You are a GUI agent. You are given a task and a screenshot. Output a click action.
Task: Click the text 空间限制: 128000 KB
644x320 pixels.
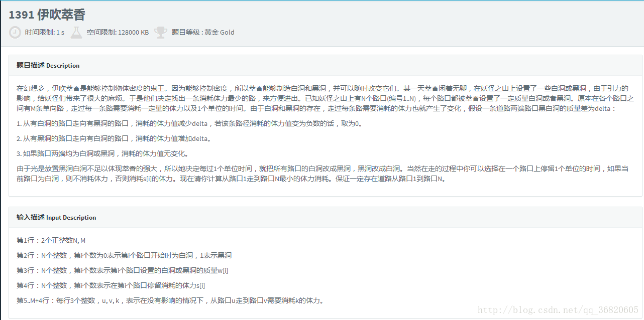(118, 33)
